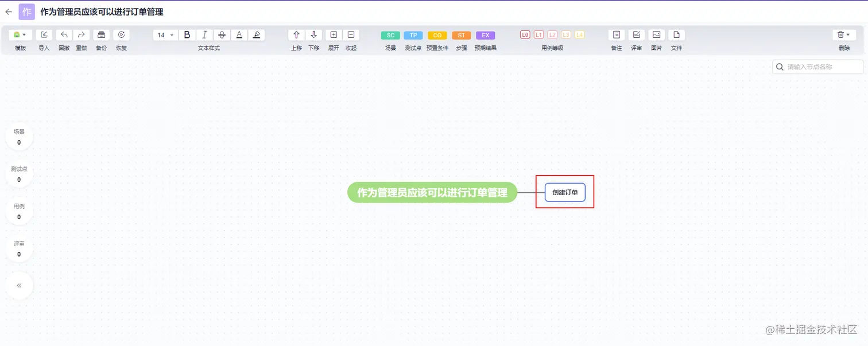Set case level to L4
The width and height of the screenshot is (868, 346).
[580, 35]
